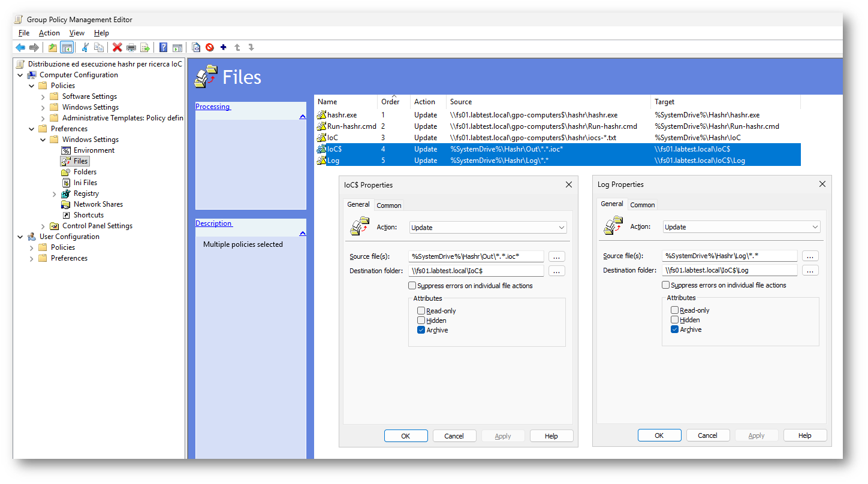Viewport: 868px width, 484px height.
Task: Enable Read-only attribute in IoC$ Properties
Action: point(421,311)
